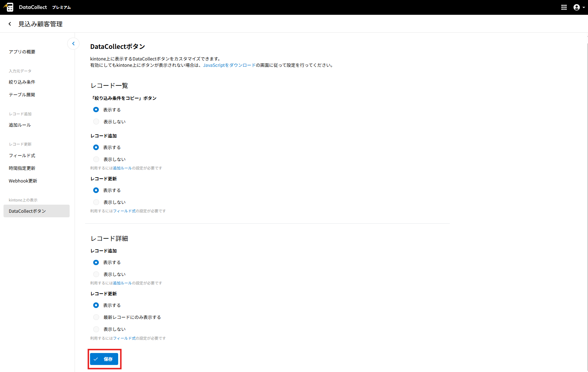
Task: Open フィールド式 in sidebar
Action: [x=22, y=155]
